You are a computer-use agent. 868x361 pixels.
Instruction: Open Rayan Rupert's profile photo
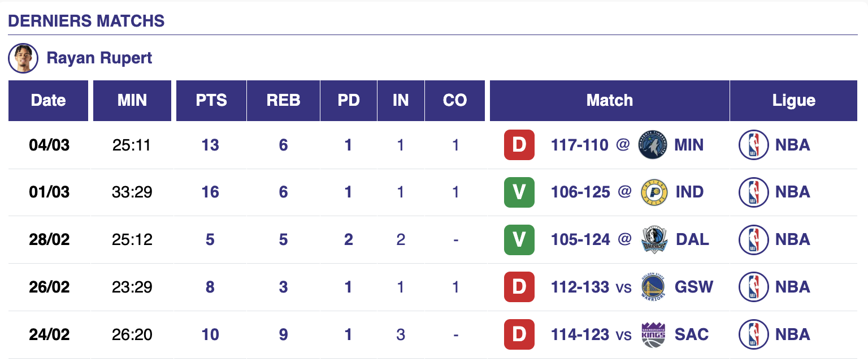coord(23,58)
